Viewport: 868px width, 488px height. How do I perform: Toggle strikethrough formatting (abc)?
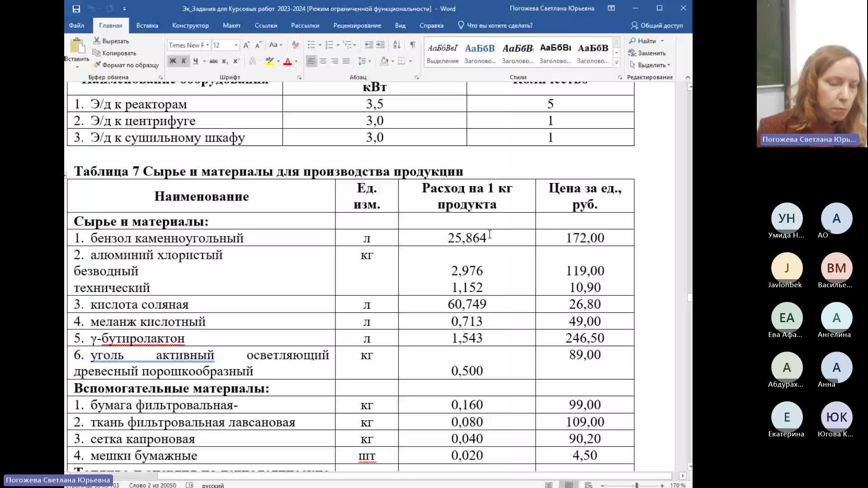213,61
